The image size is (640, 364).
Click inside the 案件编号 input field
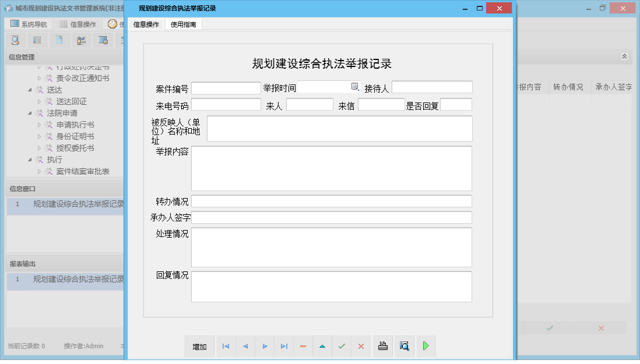(x=226, y=87)
